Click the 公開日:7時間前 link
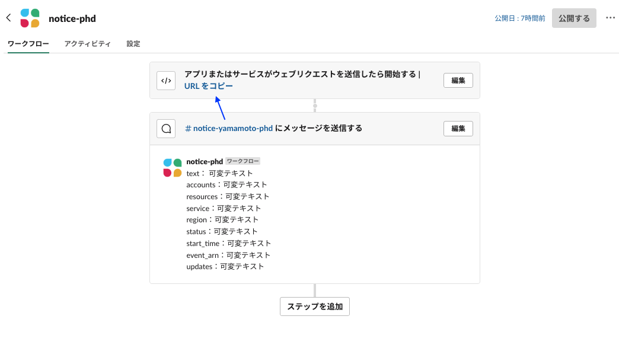Screen dimensions: 619x364 (x=519, y=18)
